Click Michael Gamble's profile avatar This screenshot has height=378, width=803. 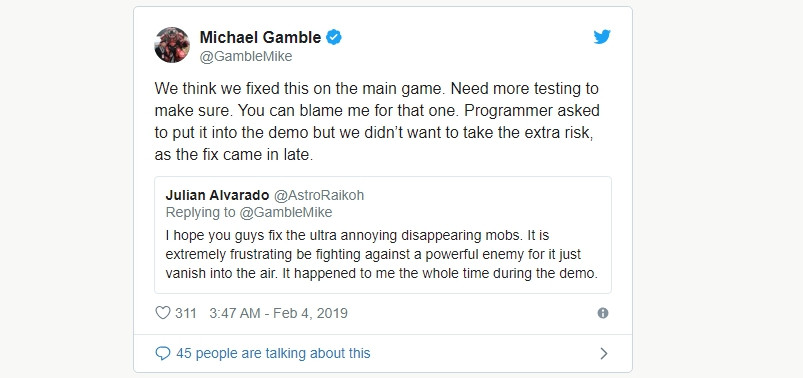[172, 45]
